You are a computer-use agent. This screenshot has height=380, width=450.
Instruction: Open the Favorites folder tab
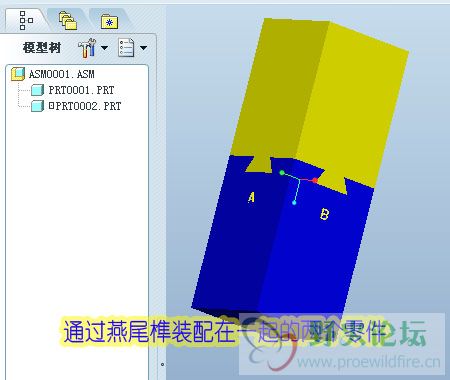pos(110,22)
